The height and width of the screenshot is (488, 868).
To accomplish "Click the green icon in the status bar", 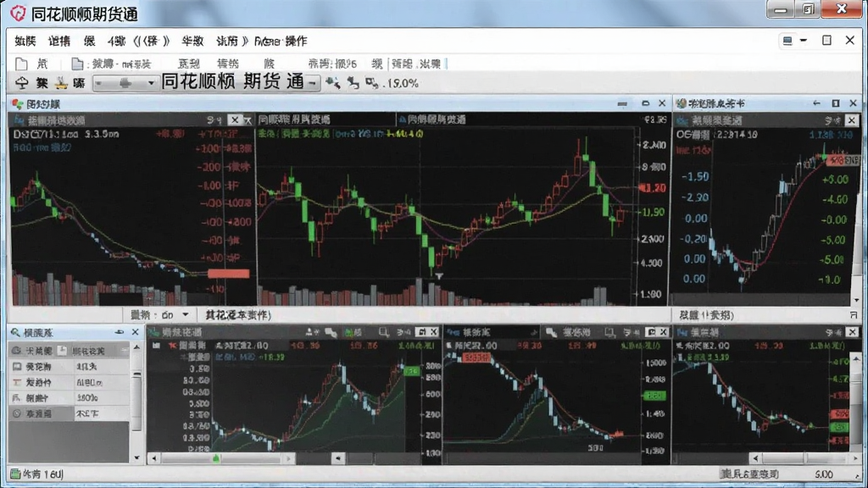I will click(15, 474).
